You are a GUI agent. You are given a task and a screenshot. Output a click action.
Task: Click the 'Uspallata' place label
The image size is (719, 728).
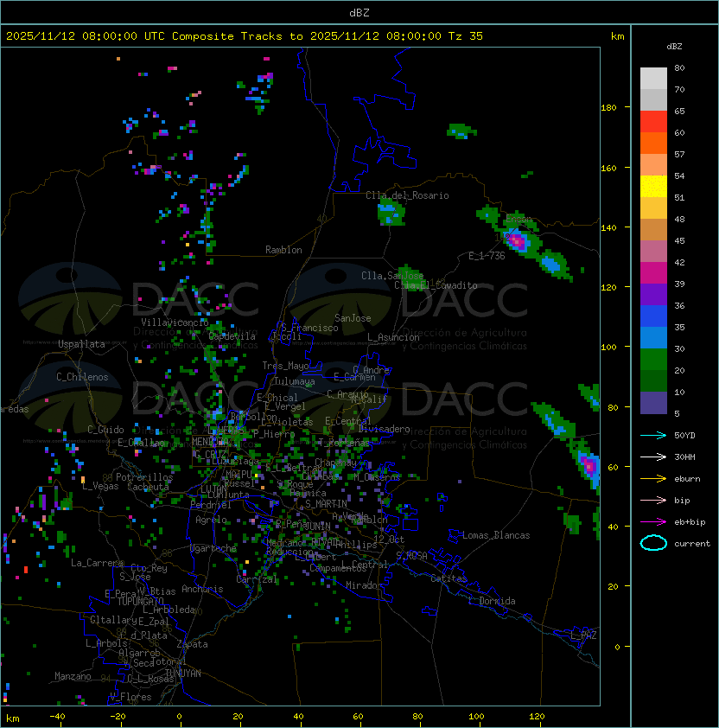point(81,344)
